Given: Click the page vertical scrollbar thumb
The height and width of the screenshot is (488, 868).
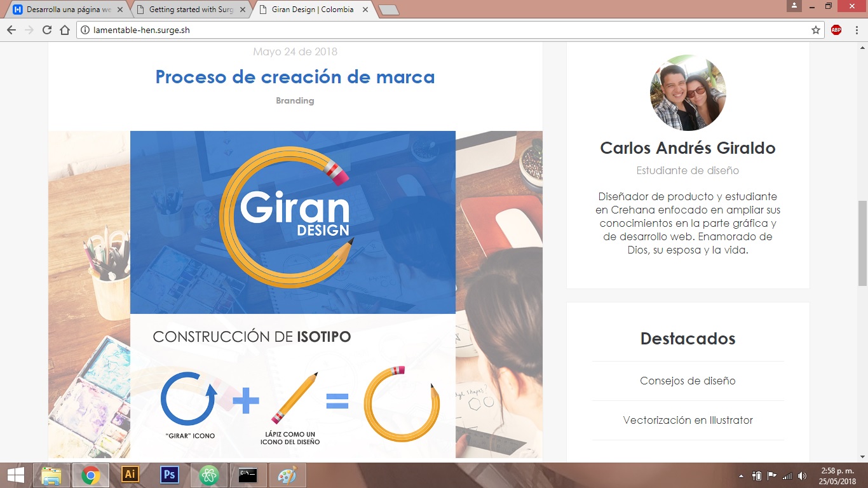Looking at the screenshot, I should [862, 243].
